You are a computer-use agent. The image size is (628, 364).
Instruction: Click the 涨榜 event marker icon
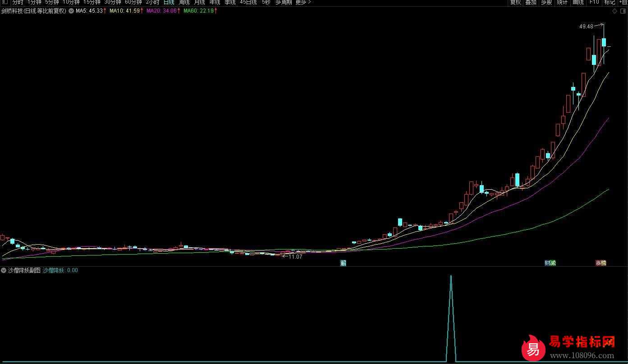[x=600, y=263]
